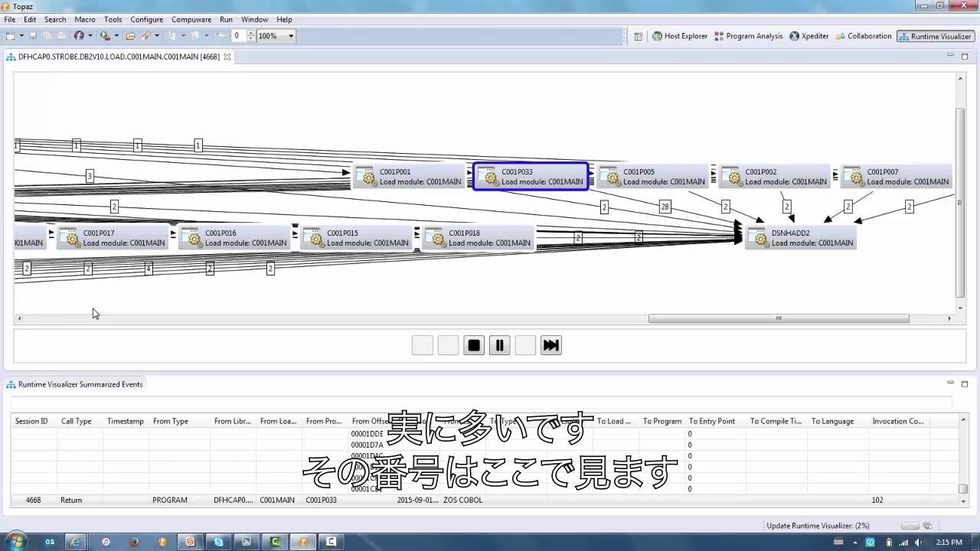Image resolution: width=980 pixels, height=551 pixels.
Task: Select the Runtime Visualizer Summarized Events tab
Action: coord(74,384)
